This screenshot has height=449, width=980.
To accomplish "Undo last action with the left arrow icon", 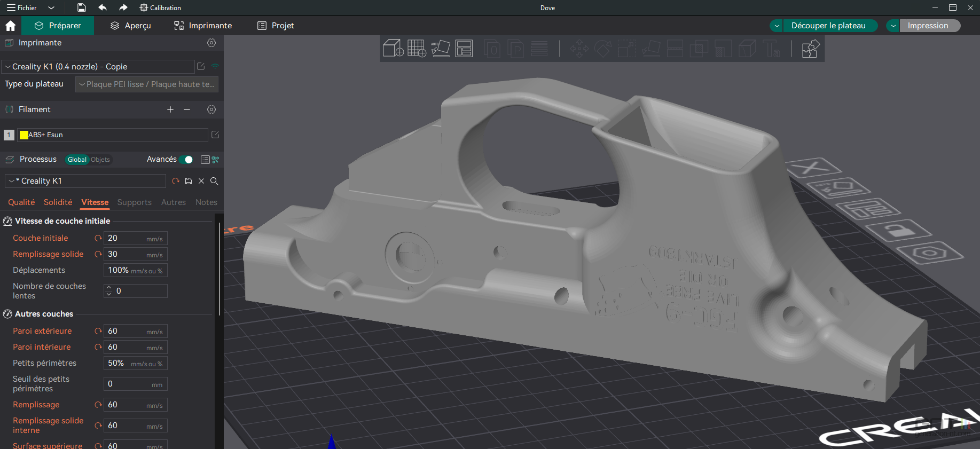I will pos(103,7).
